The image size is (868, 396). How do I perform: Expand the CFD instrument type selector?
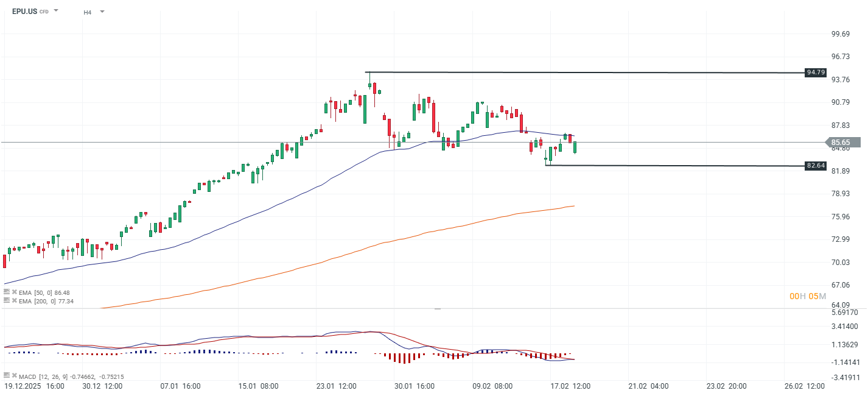[x=43, y=11]
